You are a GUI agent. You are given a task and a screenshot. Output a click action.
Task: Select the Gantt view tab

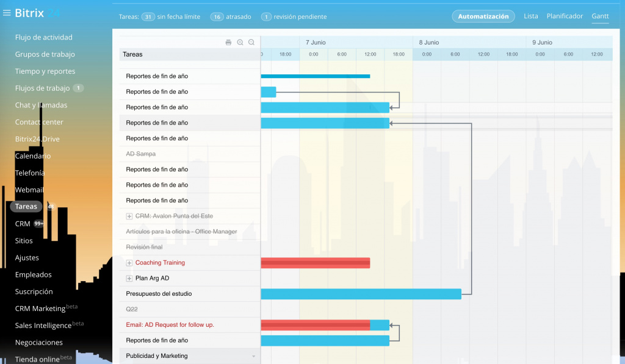600,16
